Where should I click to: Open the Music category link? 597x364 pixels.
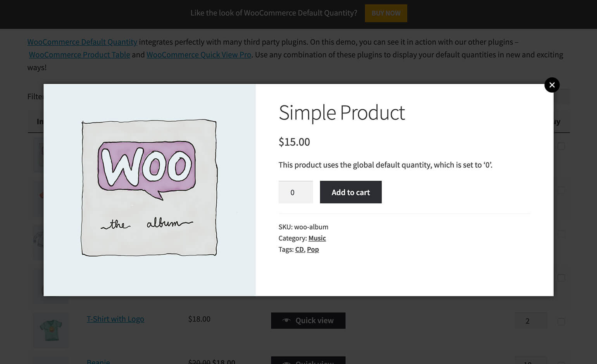tap(317, 238)
